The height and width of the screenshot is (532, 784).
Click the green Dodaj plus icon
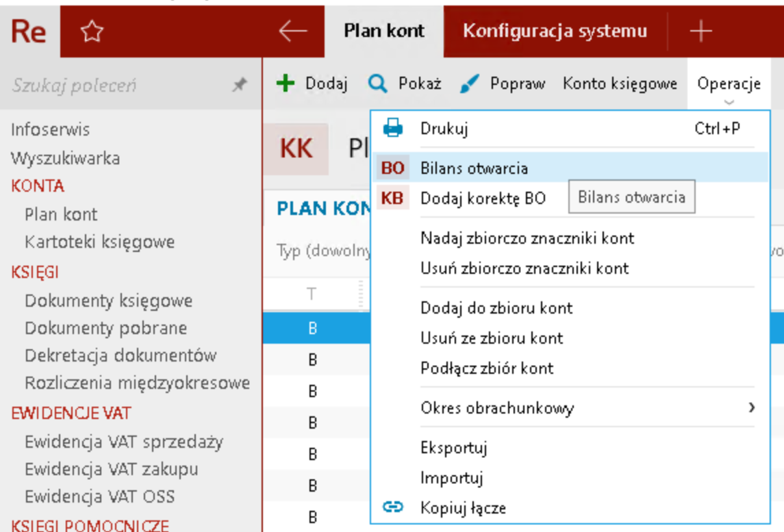pos(285,84)
